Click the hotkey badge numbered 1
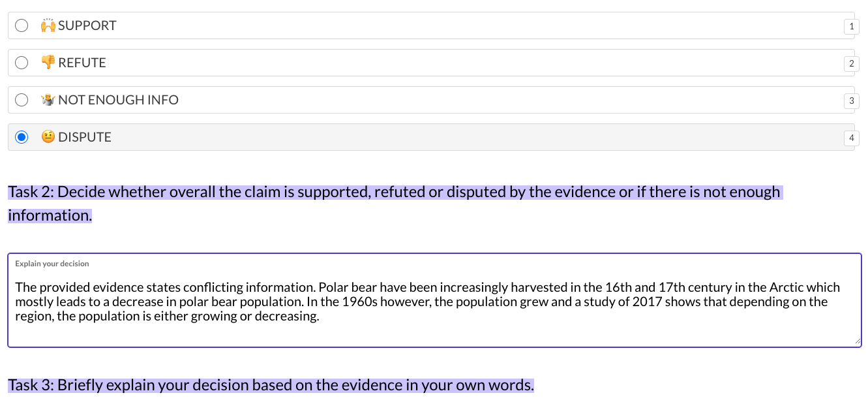The height and width of the screenshot is (406, 868). (850, 27)
